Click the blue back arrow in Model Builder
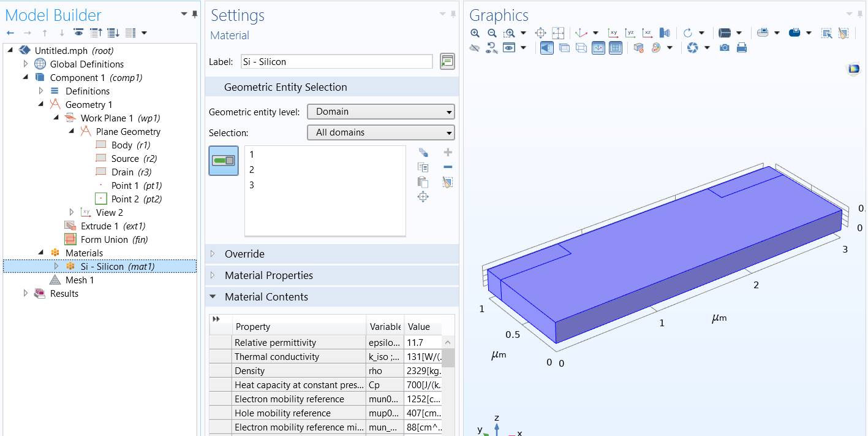 (10, 33)
